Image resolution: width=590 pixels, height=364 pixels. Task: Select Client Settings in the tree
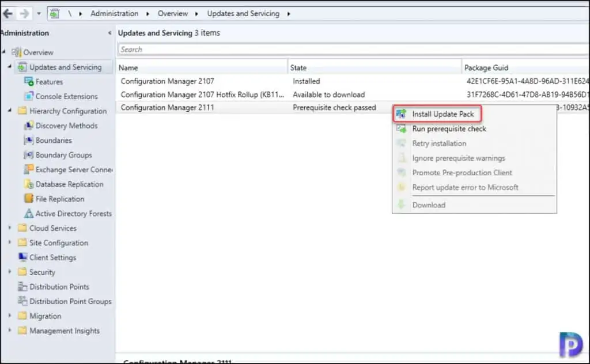click(x=52, y=257)
